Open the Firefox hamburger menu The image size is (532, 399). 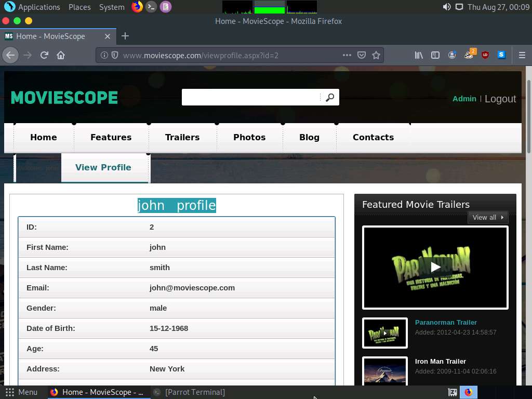tap(522, 55)
